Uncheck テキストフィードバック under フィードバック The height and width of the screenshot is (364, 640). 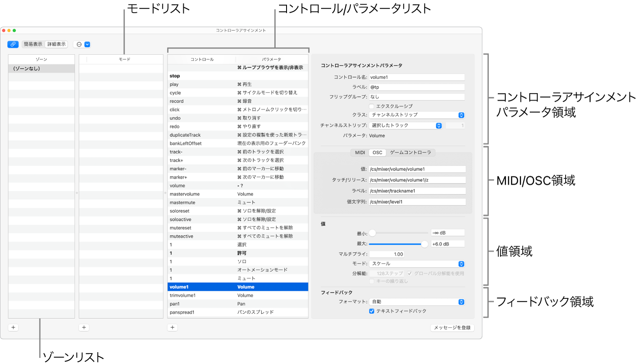(x=371, y=312)
